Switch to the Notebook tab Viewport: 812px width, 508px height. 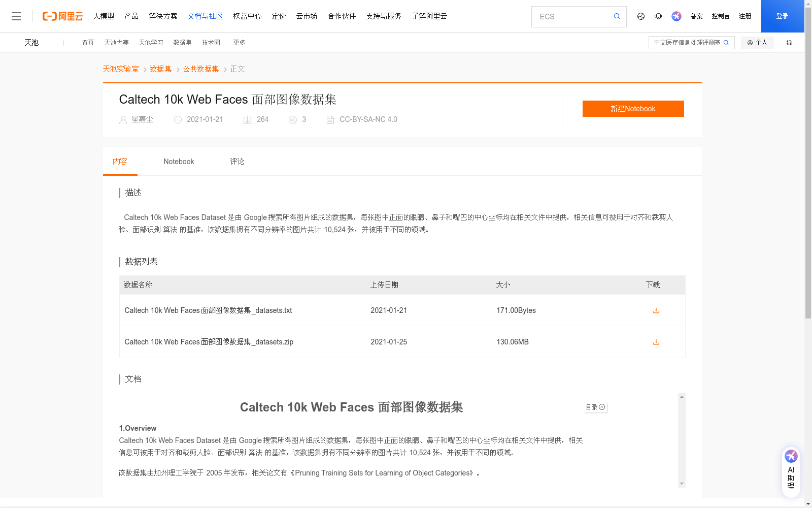(179, 162)
